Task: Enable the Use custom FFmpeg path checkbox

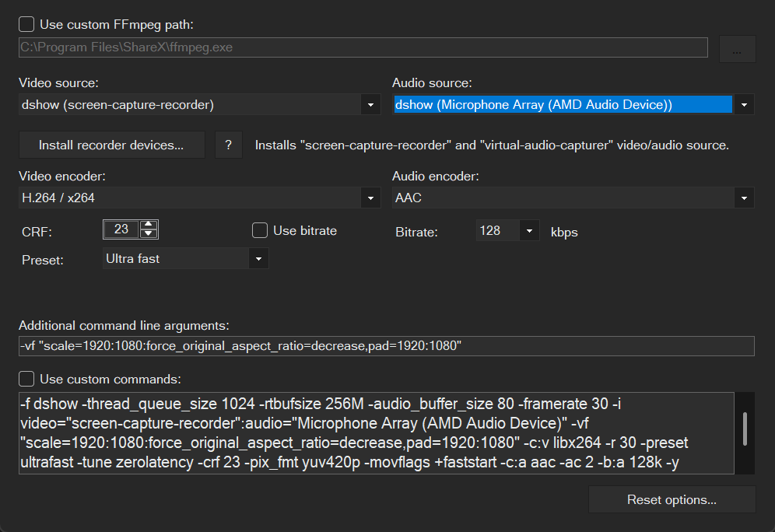Action: pyautogui.click(x=26, y=25)
